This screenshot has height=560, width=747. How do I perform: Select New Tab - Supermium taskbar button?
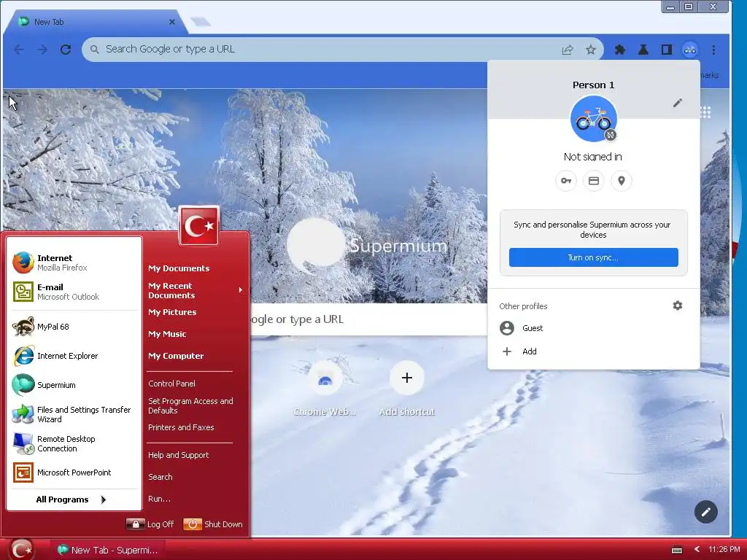tap(108, 550)
